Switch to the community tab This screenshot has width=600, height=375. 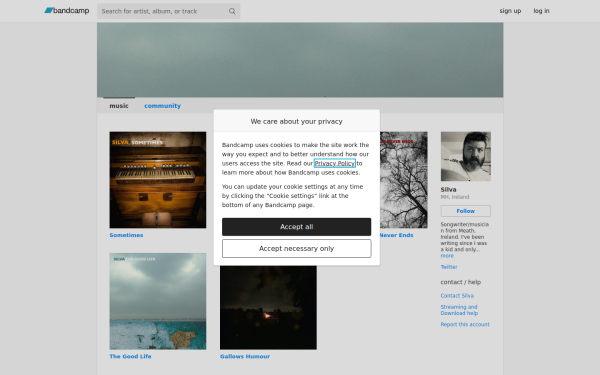[x=162, y=106]
